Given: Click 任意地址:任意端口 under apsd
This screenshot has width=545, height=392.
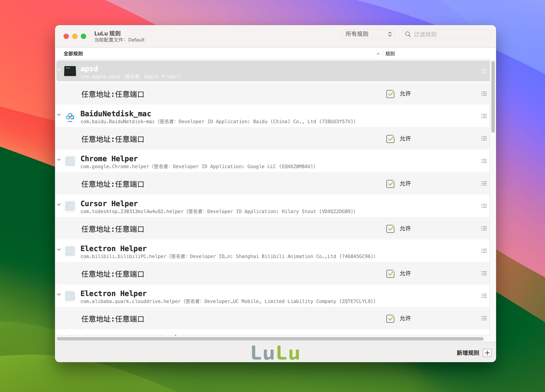Looking at the screenshot, I should click(112, 94).
